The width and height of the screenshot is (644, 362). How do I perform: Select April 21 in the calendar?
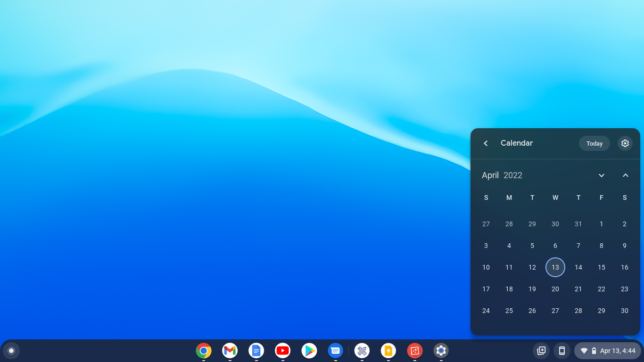pyautogui.click(x=578, y=289)
